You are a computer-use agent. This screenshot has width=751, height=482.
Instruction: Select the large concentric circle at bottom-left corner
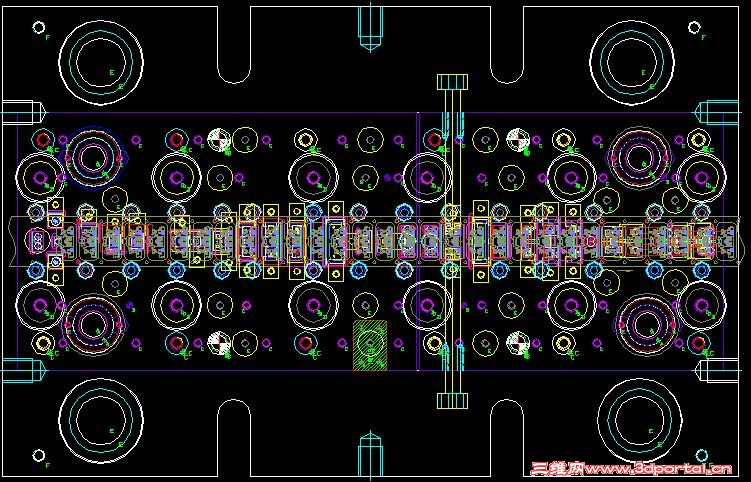click(101, 420)
